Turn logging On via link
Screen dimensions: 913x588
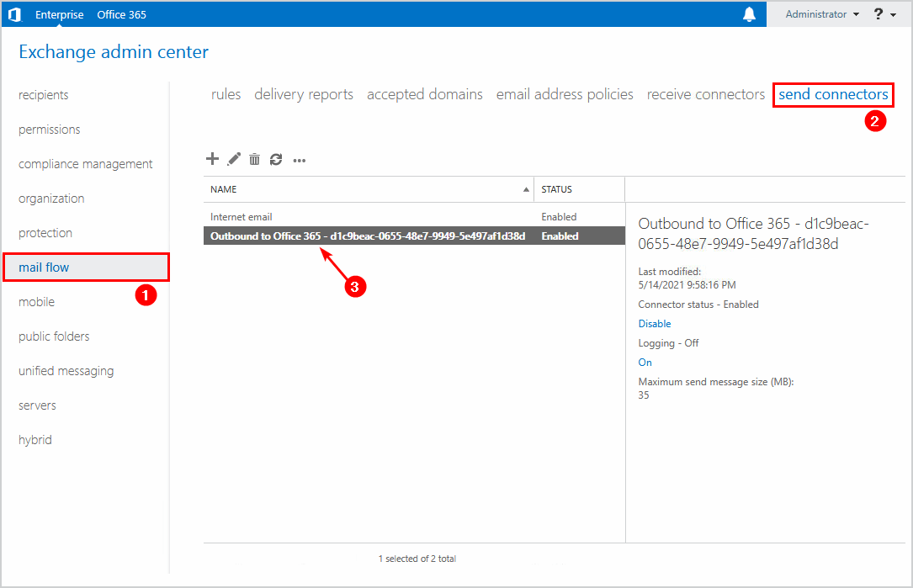coord(645,362)
